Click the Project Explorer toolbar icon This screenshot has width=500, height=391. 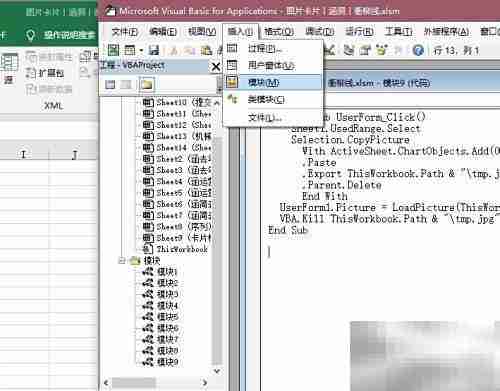349,50
